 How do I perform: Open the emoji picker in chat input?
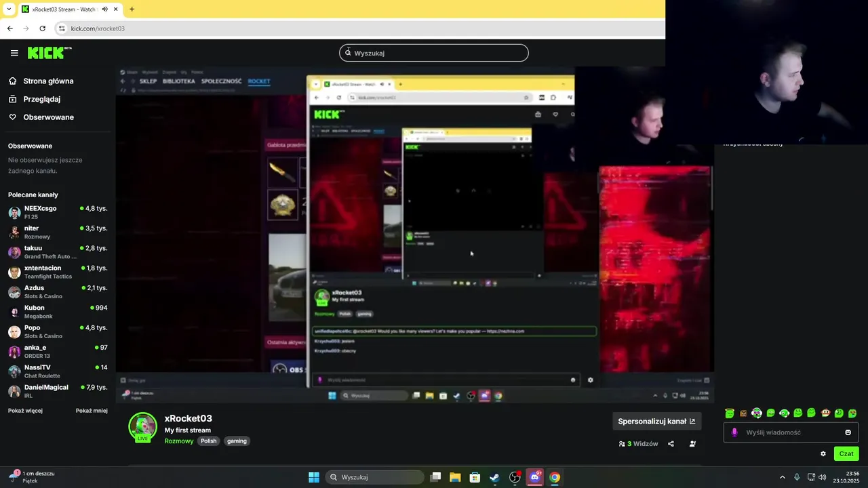click(848, 432)
